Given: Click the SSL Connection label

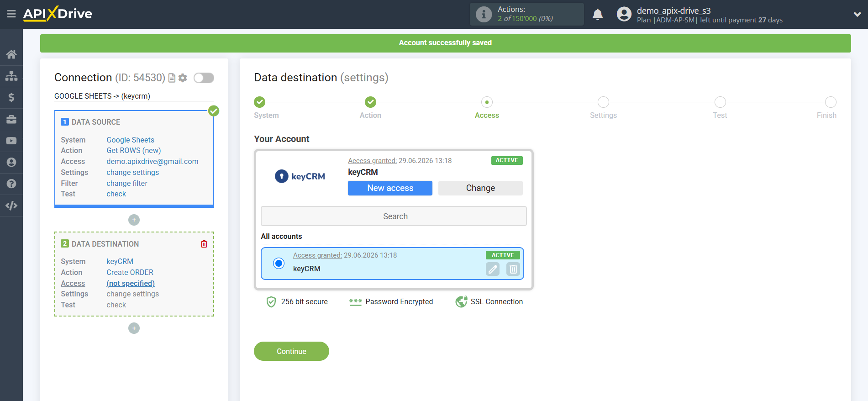Looking at the screenshot, I should (496, 301).
